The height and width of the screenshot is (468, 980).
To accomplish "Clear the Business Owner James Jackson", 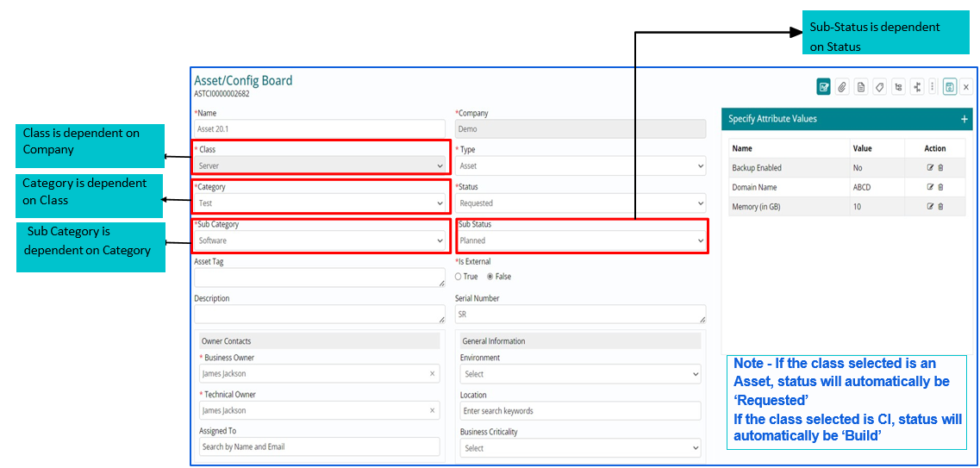I will pyautogui.click(x=432, y=374).
